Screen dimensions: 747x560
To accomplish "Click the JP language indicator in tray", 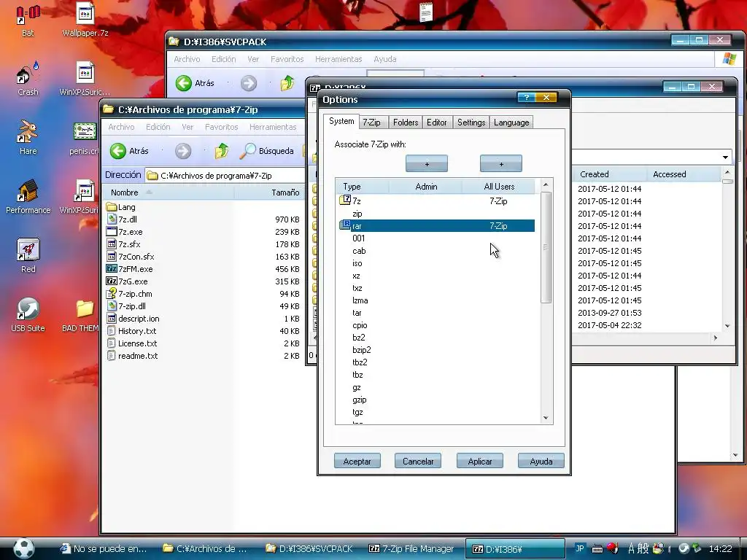I will [x=580, y=548].
